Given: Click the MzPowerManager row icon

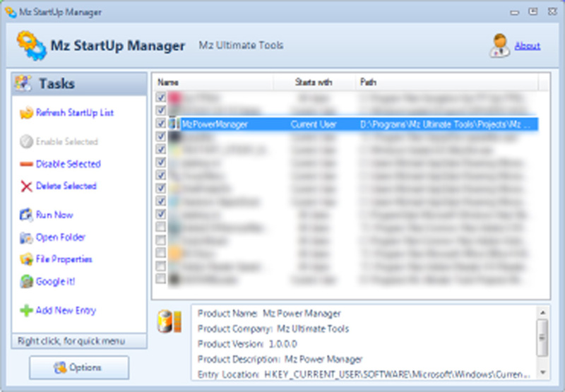Looking at the screenshot, I should (174, 124).
